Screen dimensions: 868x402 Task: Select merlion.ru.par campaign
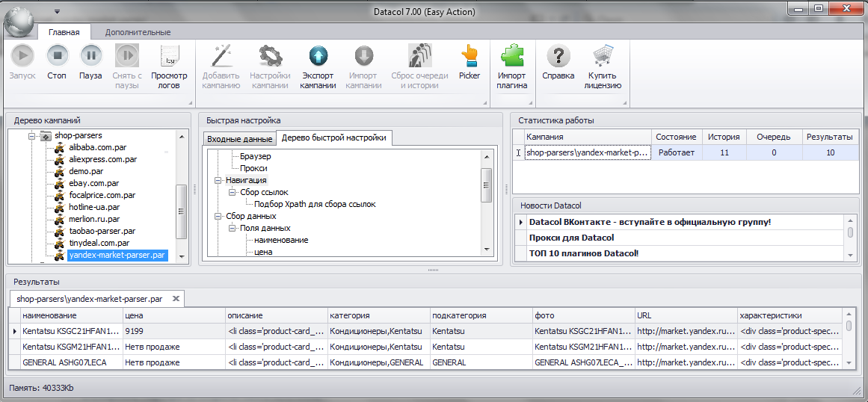coord(94,220)
